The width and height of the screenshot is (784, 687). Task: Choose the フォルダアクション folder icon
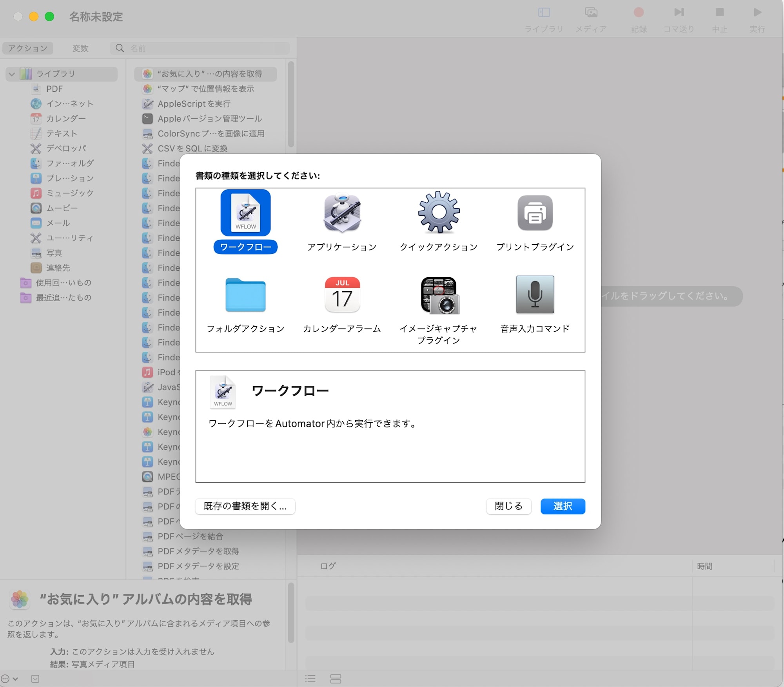coord(245,294)
